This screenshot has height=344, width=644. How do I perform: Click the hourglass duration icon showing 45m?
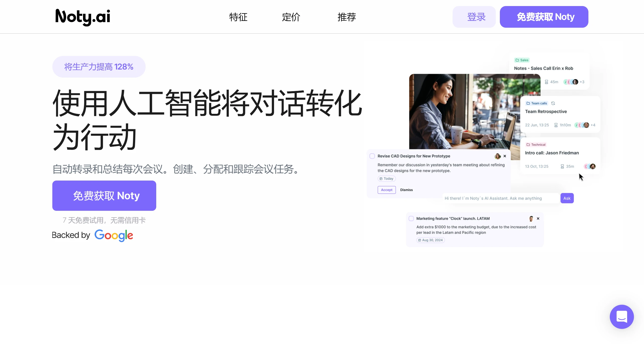(x=546, y=82)
